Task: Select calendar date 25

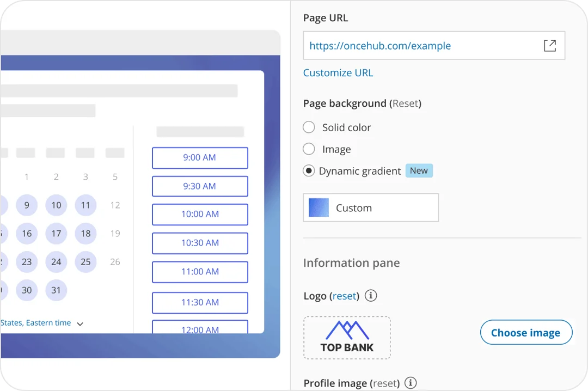Action: [x=85, y=262]
